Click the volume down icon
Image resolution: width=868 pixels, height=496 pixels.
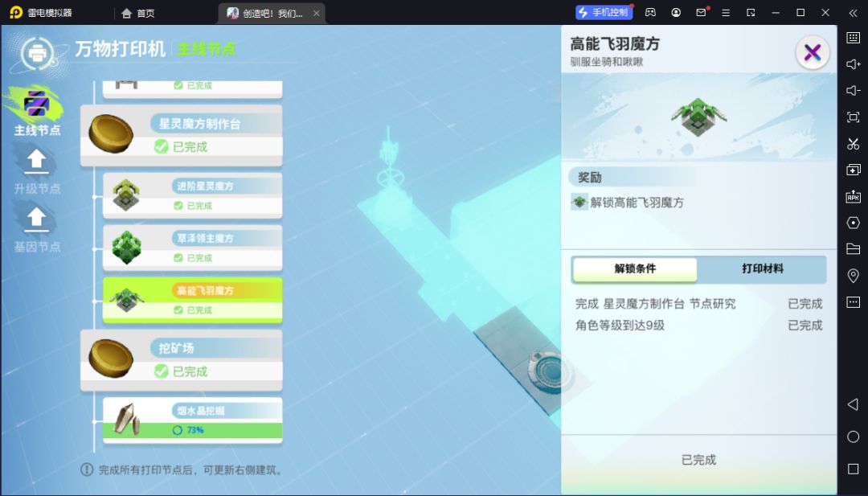tap(853, 90)
